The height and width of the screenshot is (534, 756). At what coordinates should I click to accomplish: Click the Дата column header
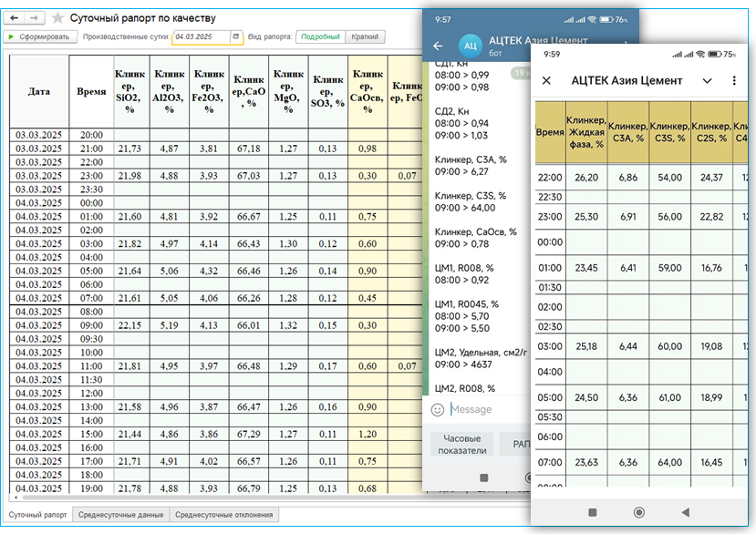click(x=38, y=91)
